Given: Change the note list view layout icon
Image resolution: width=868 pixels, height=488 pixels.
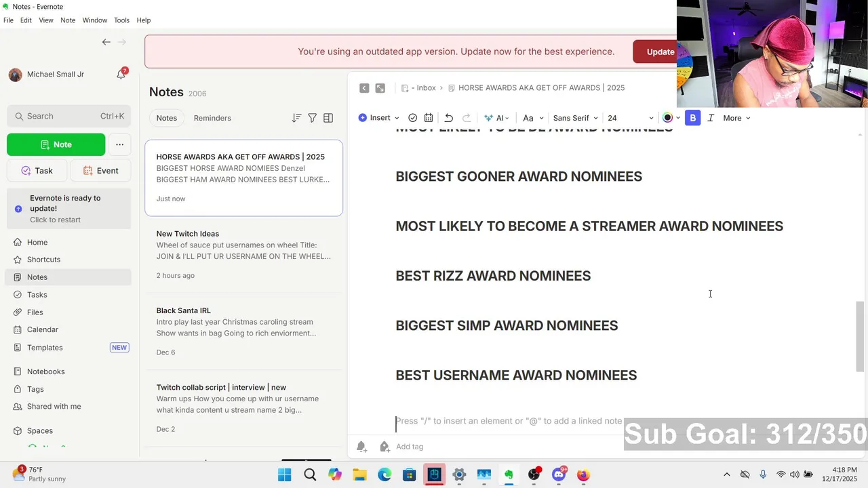Looking at the screenshot, I should tap(328, 118).
